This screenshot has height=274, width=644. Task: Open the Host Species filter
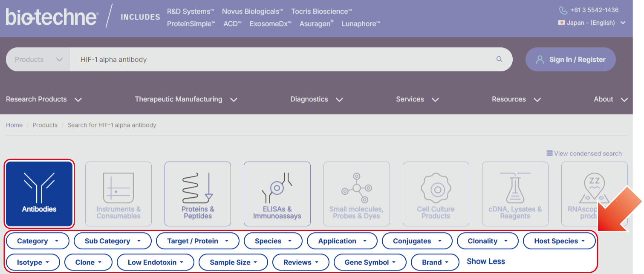coord(559,241)
